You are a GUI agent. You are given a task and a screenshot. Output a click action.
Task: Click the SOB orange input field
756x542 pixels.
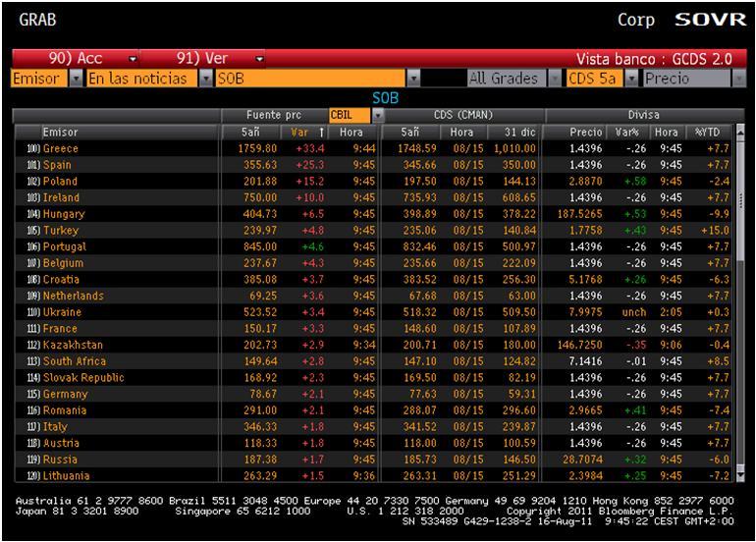(x=311, y=79)
